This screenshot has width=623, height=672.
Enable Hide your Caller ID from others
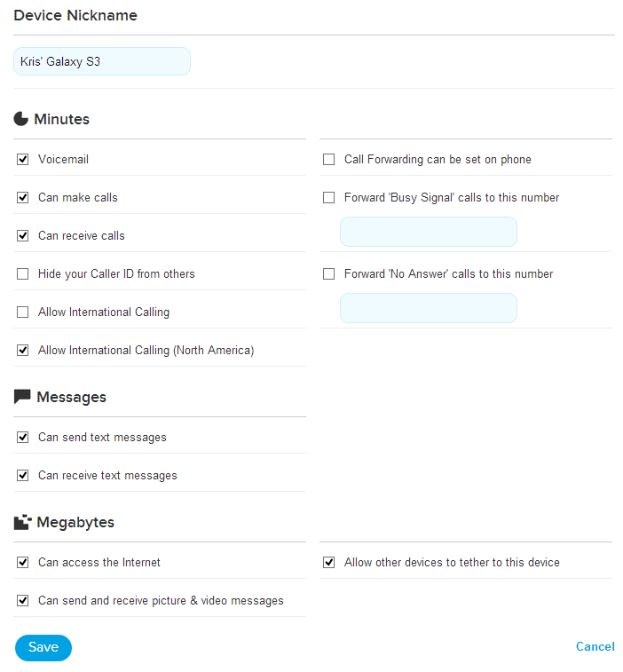click(23, 273)
